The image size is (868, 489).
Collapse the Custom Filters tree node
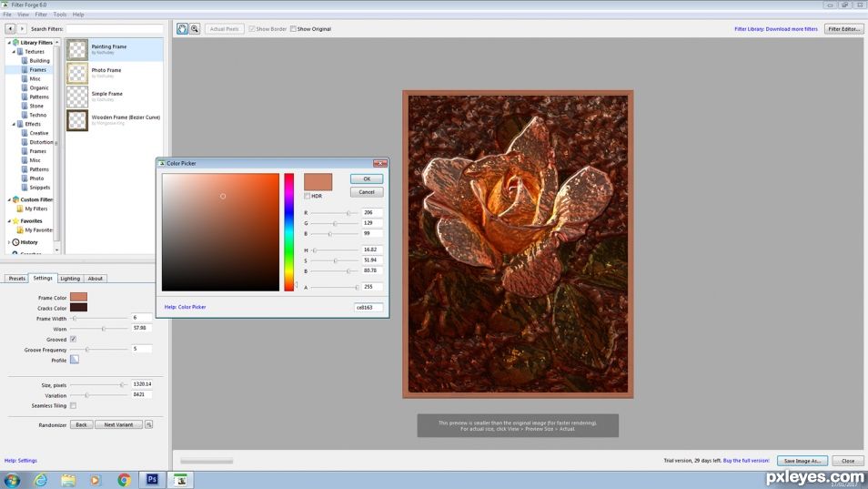pos(9,199)
